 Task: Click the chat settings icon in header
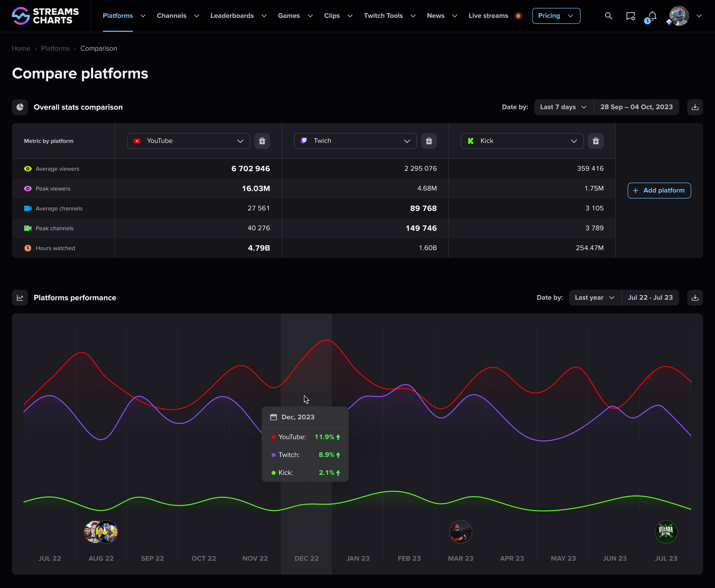[630, 16]
